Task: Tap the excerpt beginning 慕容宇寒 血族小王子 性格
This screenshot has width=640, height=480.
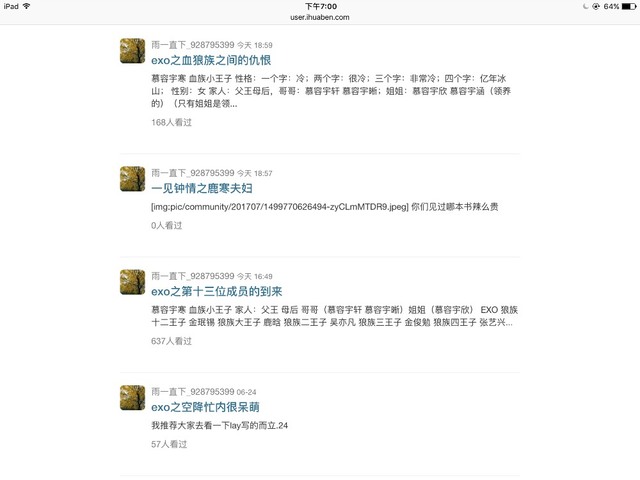Action: 331,91
